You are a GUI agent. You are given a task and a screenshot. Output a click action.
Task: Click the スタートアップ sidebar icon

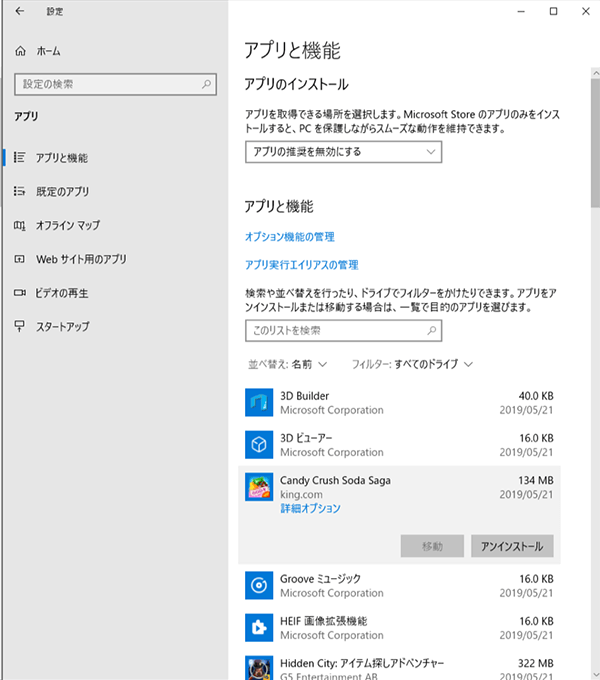[x=19, y=326]
